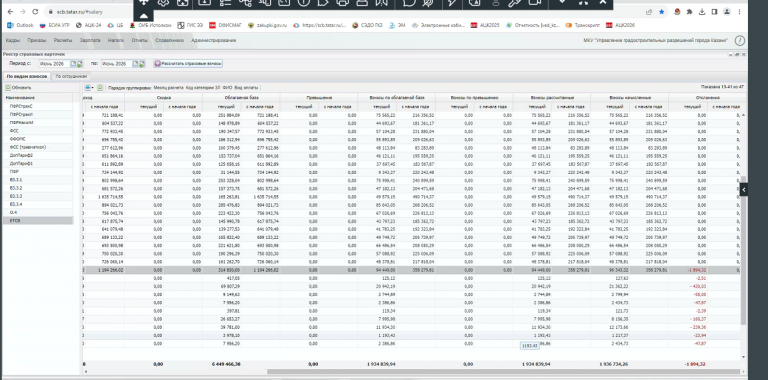Screen dimensions: 768x380
Task: Click the Обновить refresh icon in left panel
Action: 8,88
